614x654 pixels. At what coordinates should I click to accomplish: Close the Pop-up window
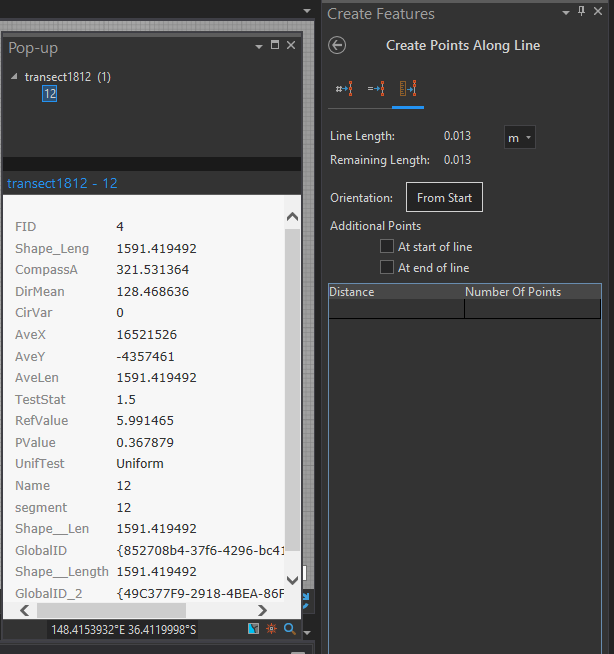pyautogui.click(x=291, y=45)
